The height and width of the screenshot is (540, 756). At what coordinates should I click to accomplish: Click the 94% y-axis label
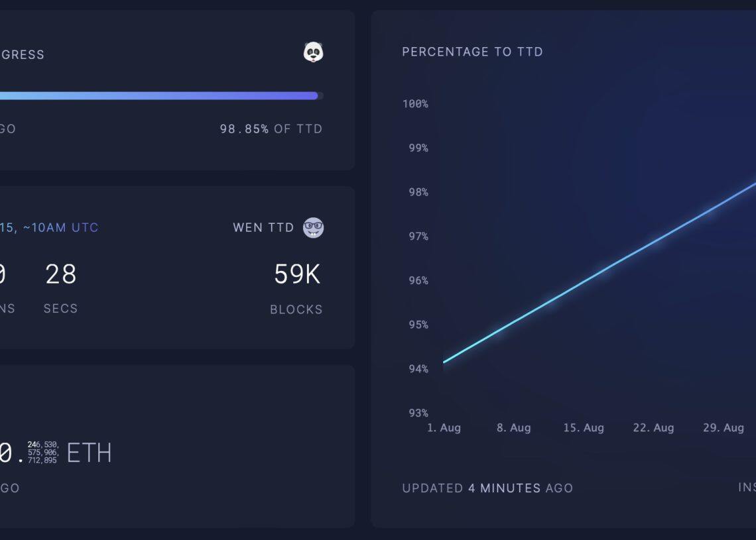418,369
